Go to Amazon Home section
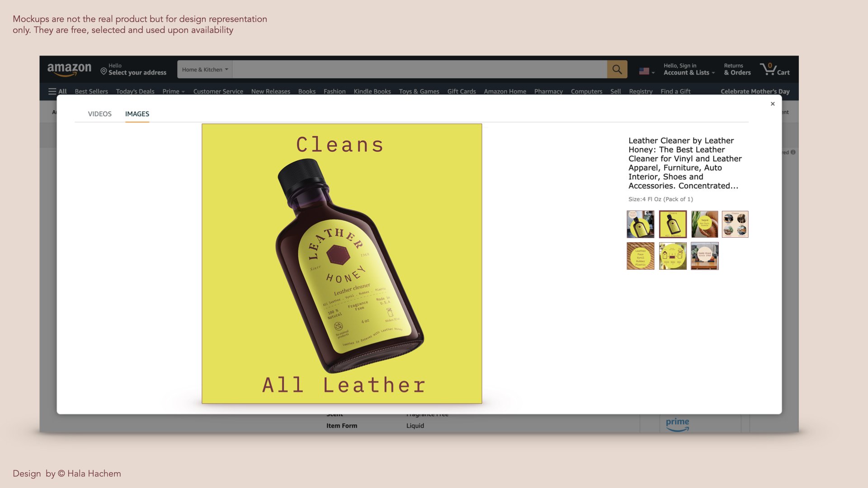This screenshot has height=488, width=868. [505, 91]
